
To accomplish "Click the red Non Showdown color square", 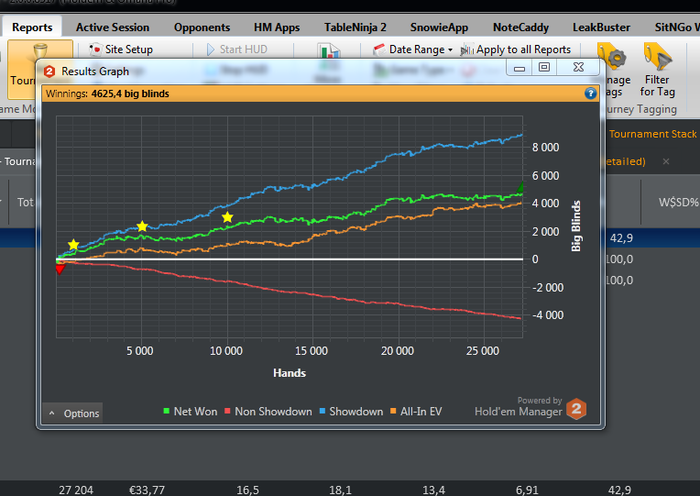I will click(227, 411).
